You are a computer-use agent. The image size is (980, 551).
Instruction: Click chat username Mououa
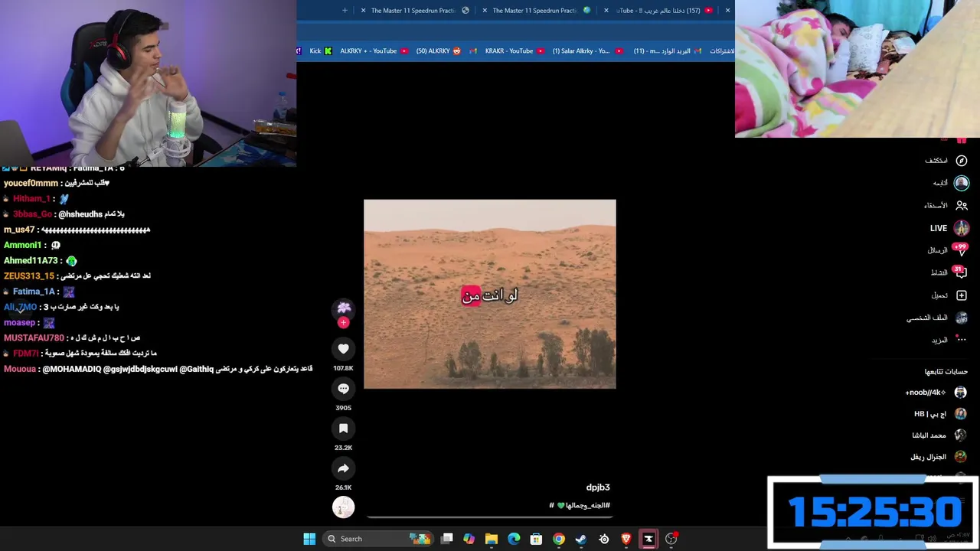pos(20,369)
